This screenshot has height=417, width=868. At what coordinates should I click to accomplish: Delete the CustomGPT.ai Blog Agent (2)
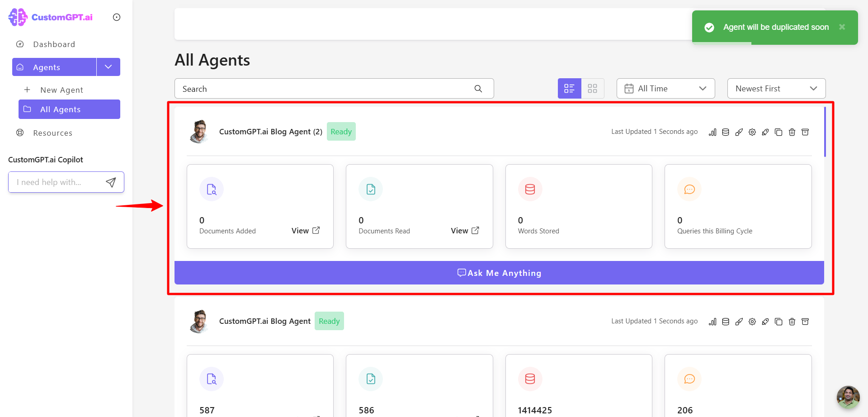(792, 132)
